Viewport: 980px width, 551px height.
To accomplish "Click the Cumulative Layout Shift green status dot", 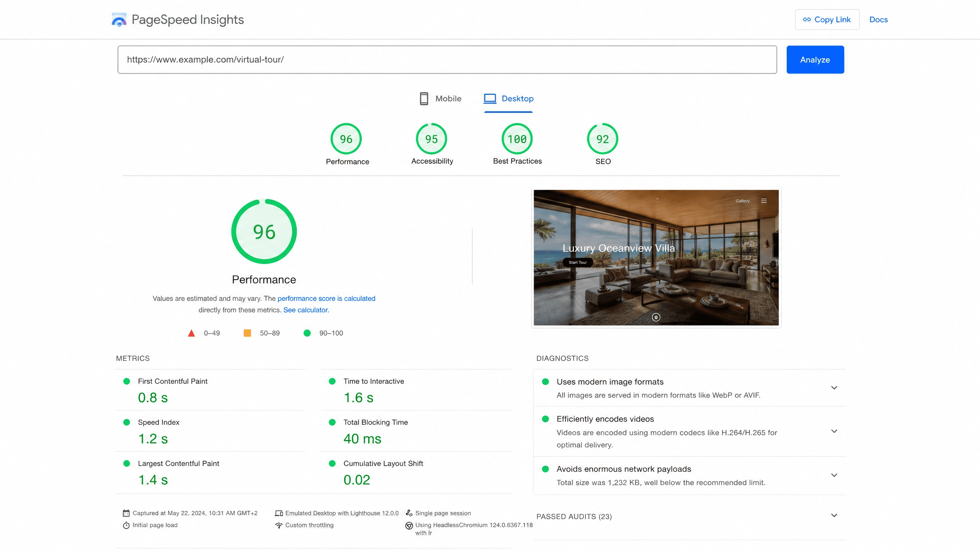I will tap(332, 463).
